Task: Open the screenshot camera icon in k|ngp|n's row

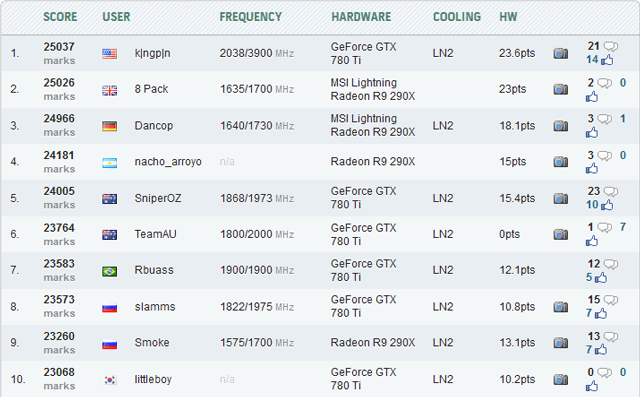Action: coord(561,53)
